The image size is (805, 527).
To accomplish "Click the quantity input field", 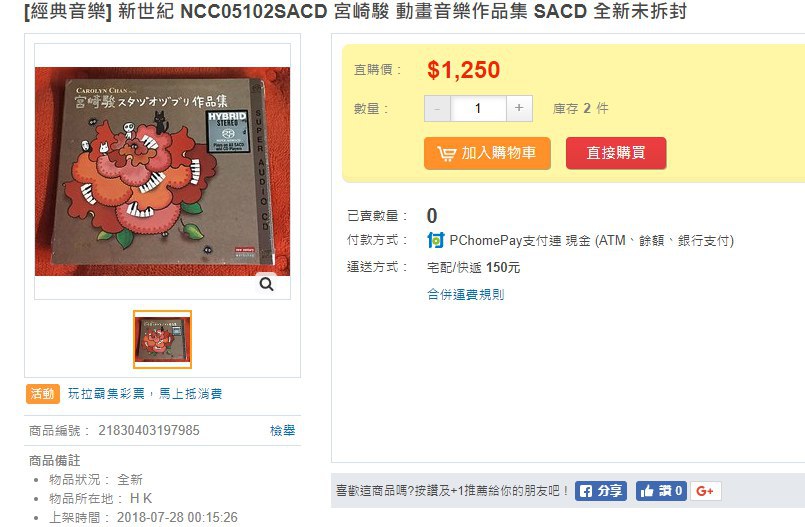I will click(478, 108).
